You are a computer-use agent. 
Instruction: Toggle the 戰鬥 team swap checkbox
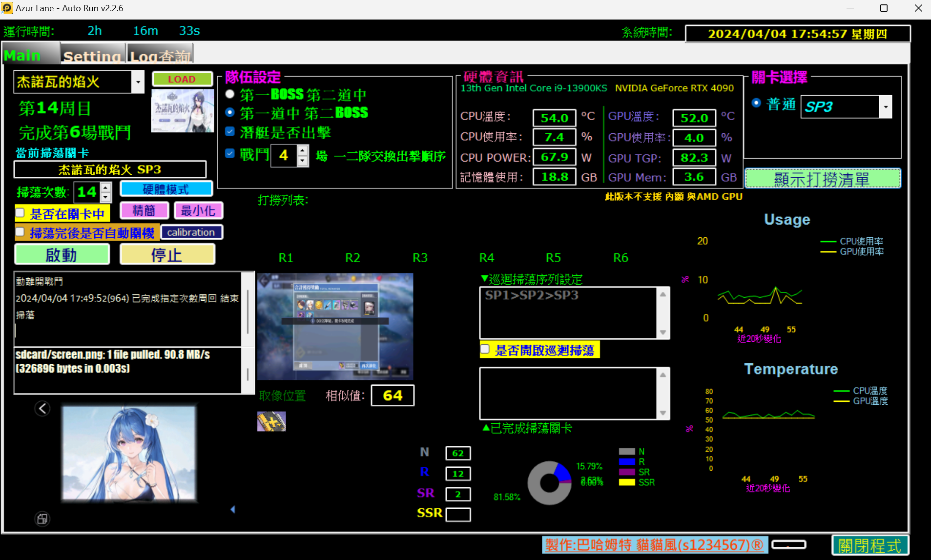pyautogui.click(x=230, y=153)
